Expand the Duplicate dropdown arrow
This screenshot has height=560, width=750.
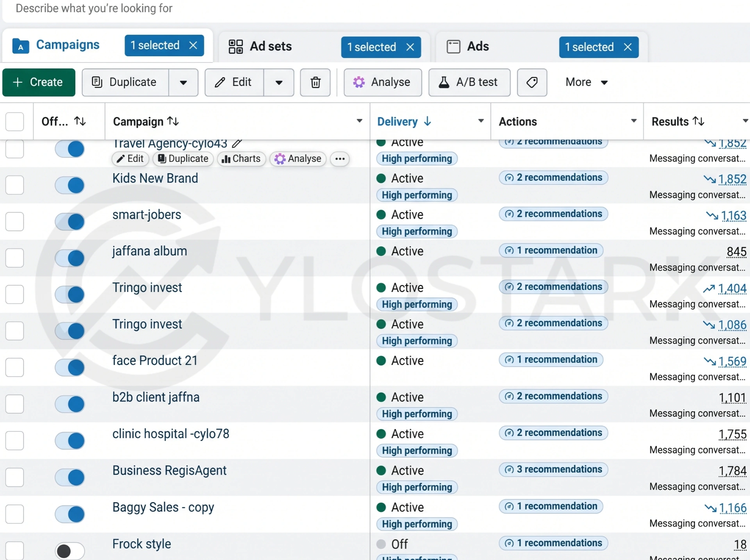coord(183,82)
